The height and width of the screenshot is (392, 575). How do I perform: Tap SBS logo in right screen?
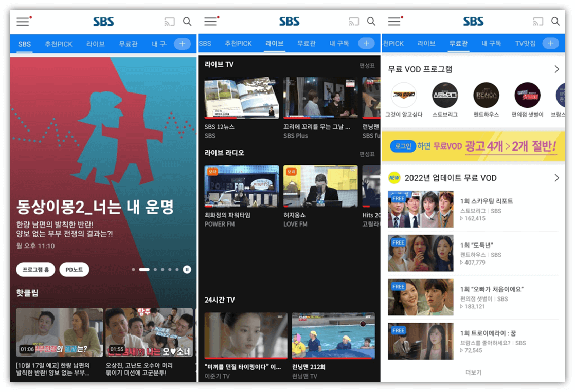[473, 22]
